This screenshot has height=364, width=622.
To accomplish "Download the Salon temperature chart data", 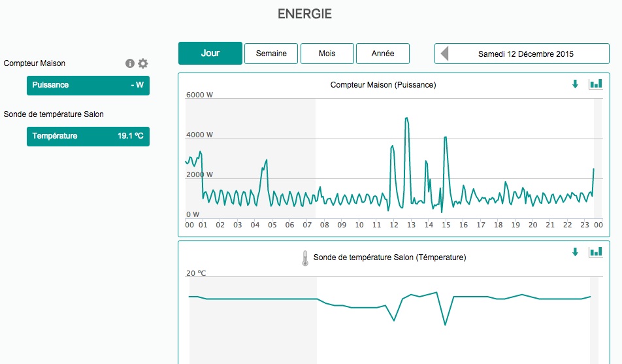I will point(575,252).
